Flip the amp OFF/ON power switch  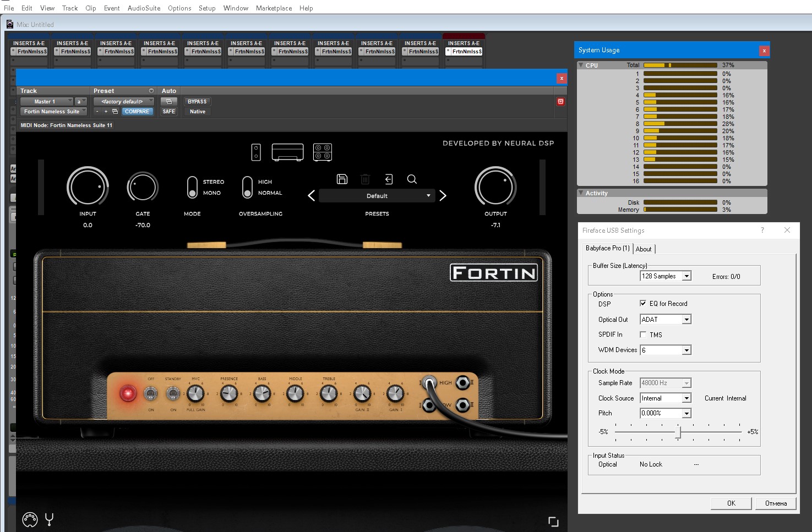[150, 393]
